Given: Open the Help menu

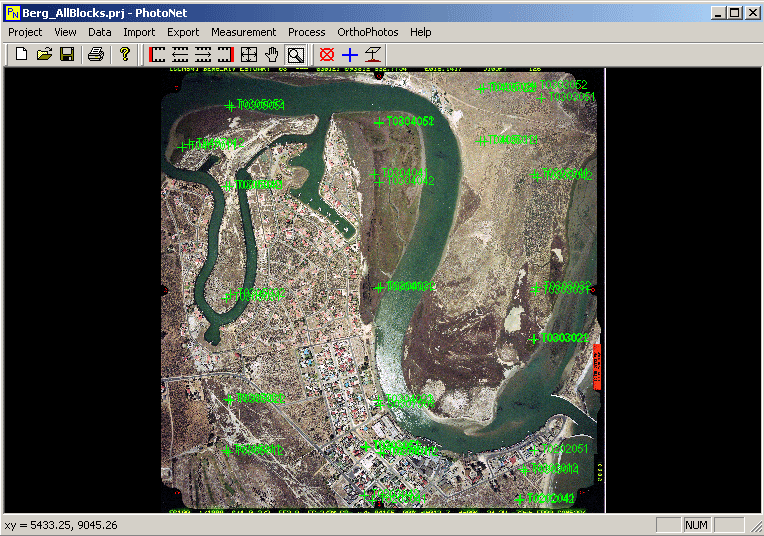Looking at the screenshot, I should coord(420,32).
